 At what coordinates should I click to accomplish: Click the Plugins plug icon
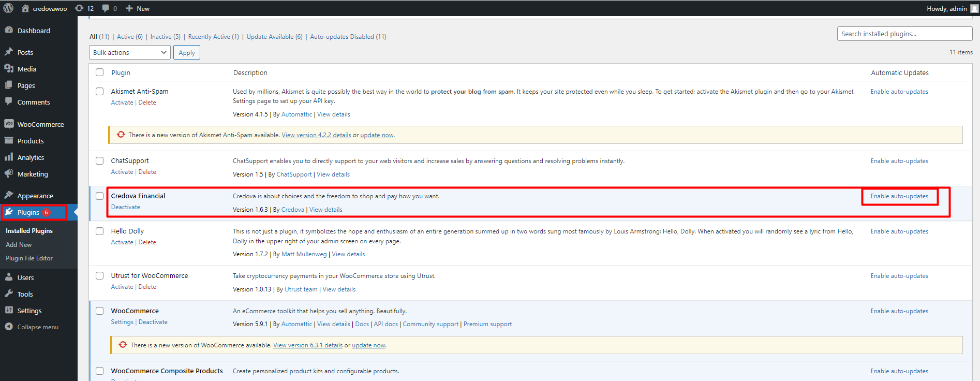pos(9,212)
